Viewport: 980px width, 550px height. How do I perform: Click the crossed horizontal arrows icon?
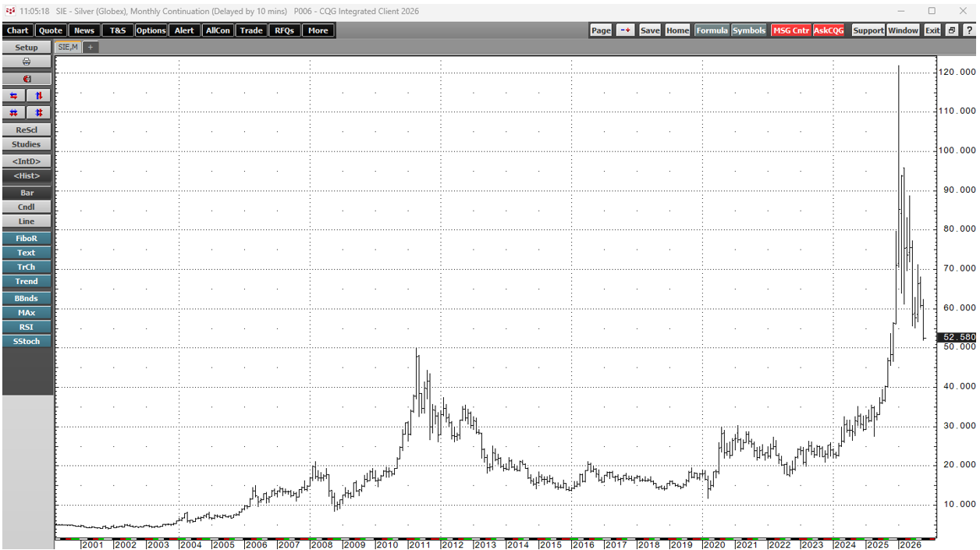14,112
